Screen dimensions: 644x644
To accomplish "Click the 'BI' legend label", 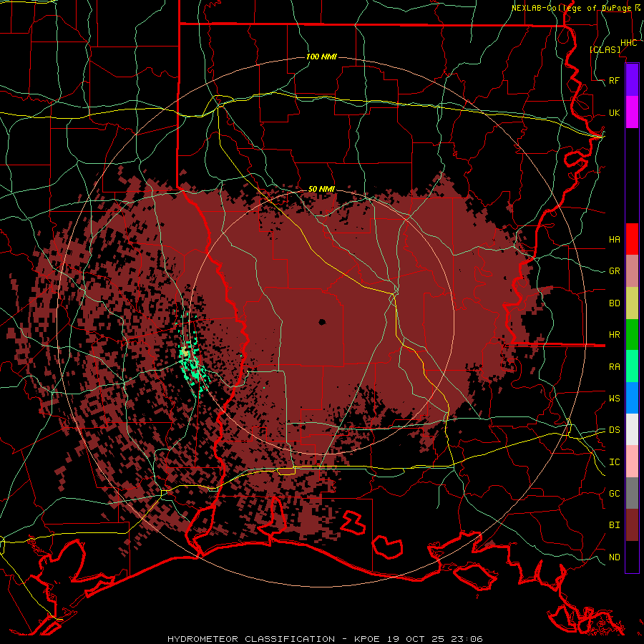I will 614,525.
